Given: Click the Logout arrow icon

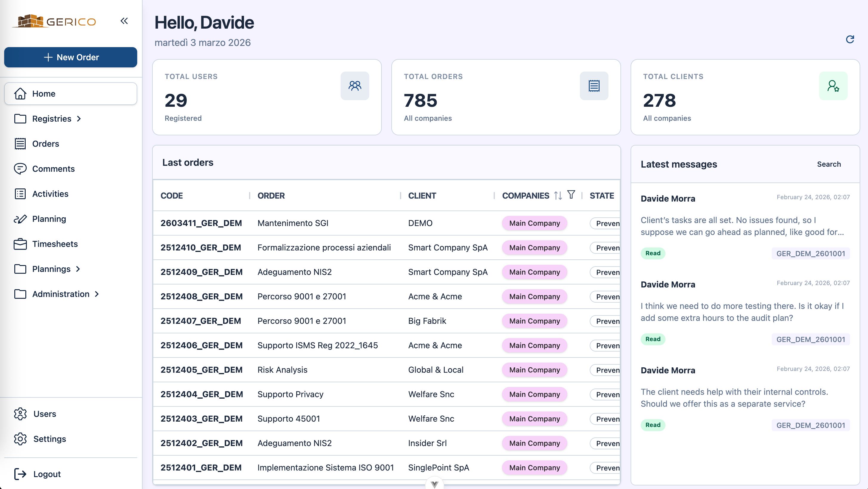Looking at the screenshot, I should point(20,474).
